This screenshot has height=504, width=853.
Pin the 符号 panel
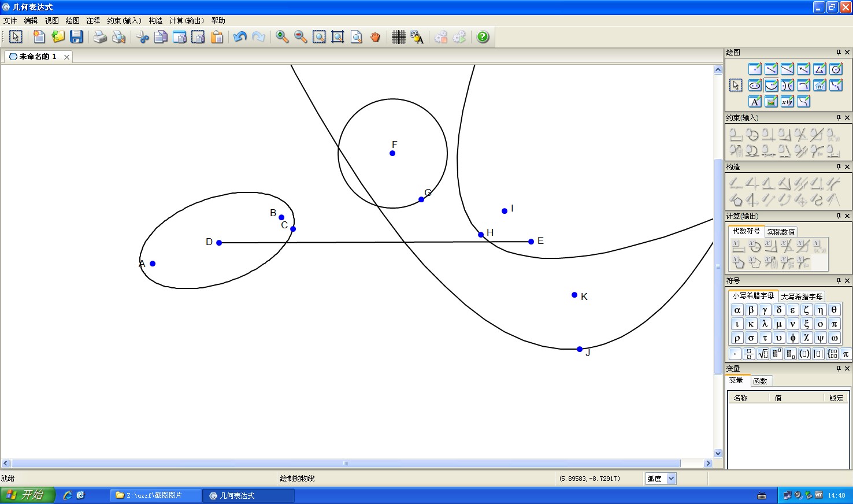(x=839, y=281)
